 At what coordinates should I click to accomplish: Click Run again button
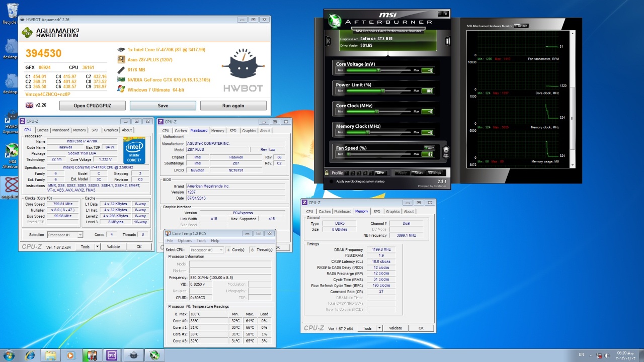[233, 106]
